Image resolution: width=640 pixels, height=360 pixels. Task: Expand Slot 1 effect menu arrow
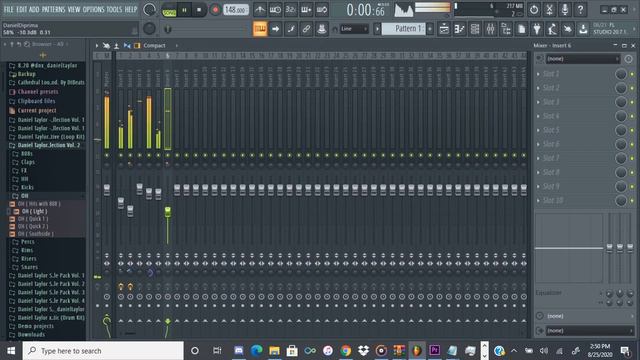[x=538, y=74]
